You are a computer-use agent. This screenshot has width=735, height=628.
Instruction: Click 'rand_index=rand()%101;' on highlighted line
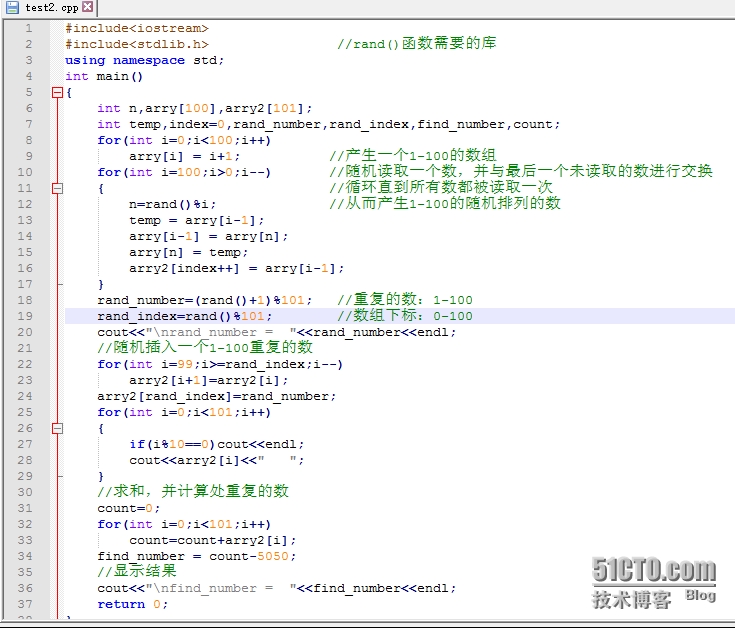click(185, 316)
